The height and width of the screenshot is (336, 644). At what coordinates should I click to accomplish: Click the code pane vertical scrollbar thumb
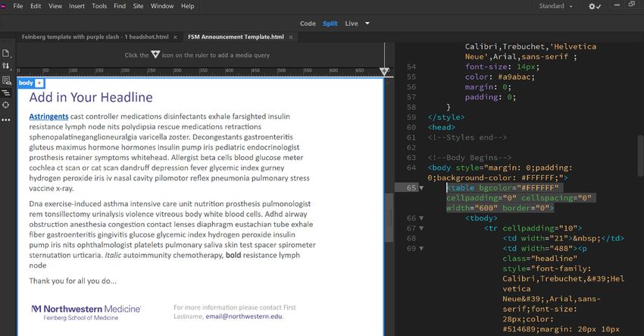[x=640, y=156]
